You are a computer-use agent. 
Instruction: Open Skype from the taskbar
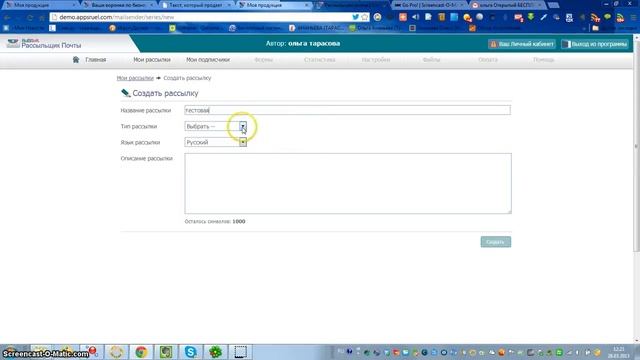[x=191, y=352]
